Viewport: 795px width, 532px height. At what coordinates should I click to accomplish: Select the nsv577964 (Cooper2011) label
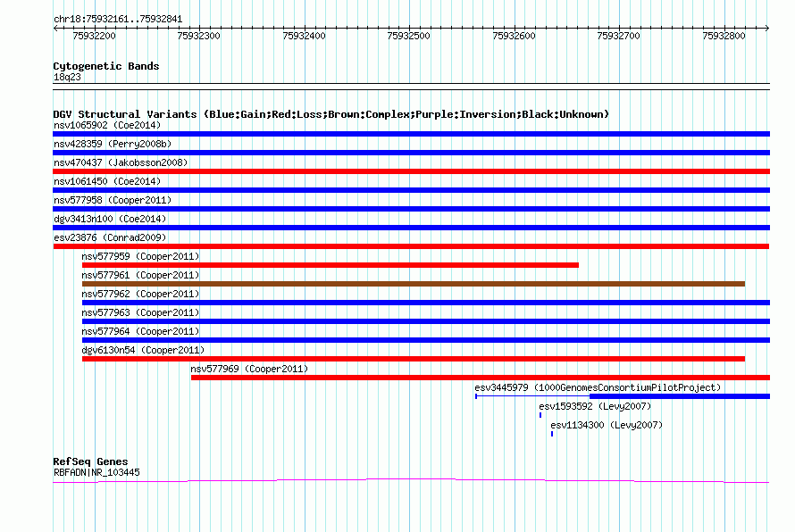click(140, 331)
